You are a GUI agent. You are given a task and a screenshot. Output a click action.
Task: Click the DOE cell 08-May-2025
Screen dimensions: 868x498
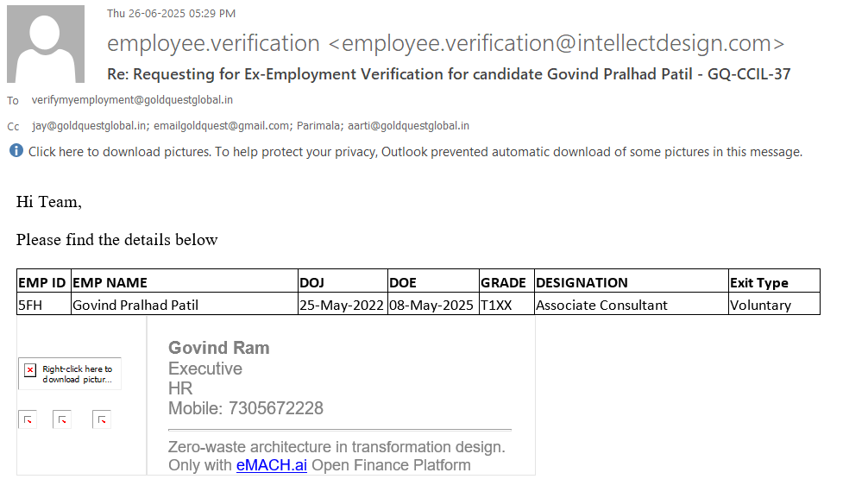pos(431,305)
